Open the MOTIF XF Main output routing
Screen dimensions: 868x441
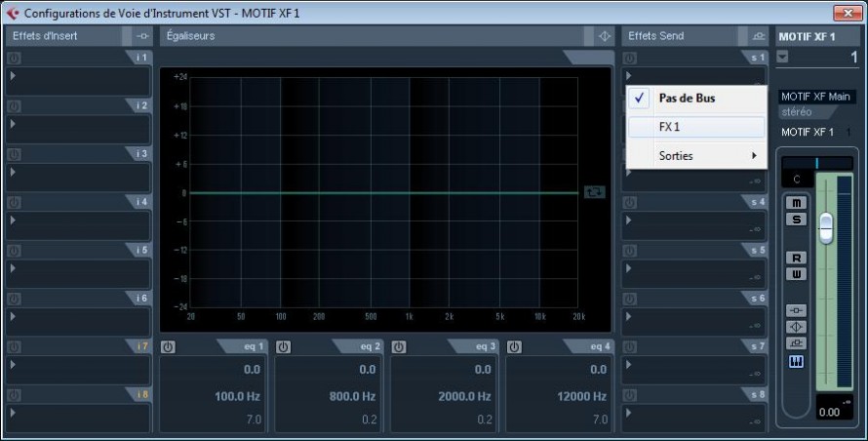point(816,97)
